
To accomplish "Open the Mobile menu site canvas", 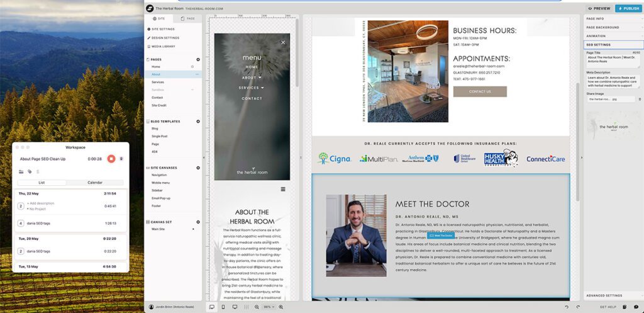I will pos(160,183).
